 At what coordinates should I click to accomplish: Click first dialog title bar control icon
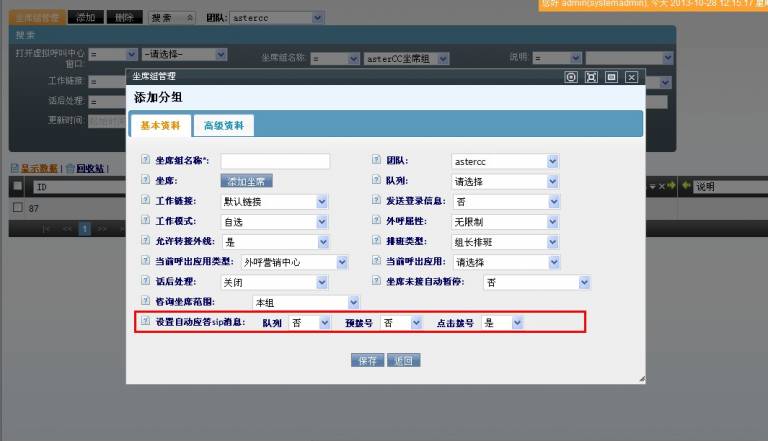tap(571, 77)
